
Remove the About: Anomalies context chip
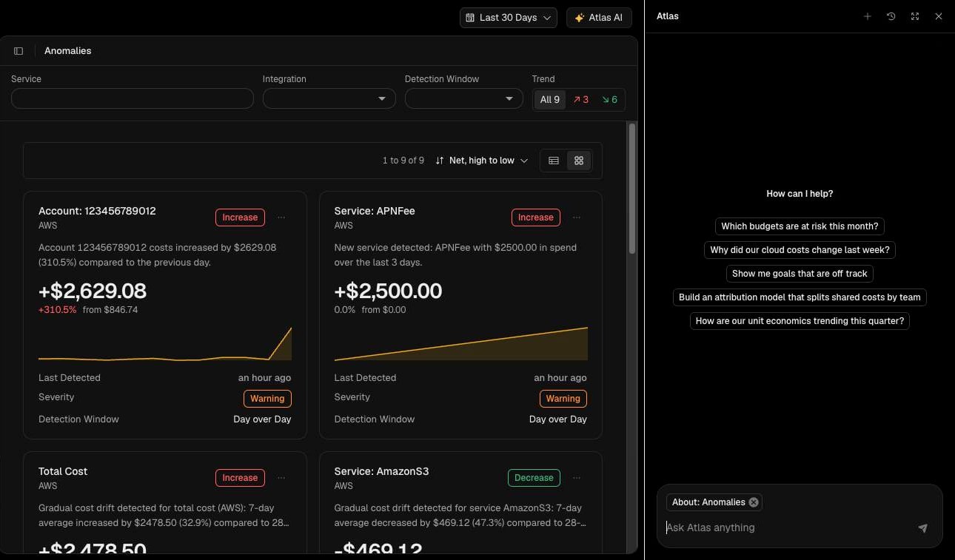(754, 502)
